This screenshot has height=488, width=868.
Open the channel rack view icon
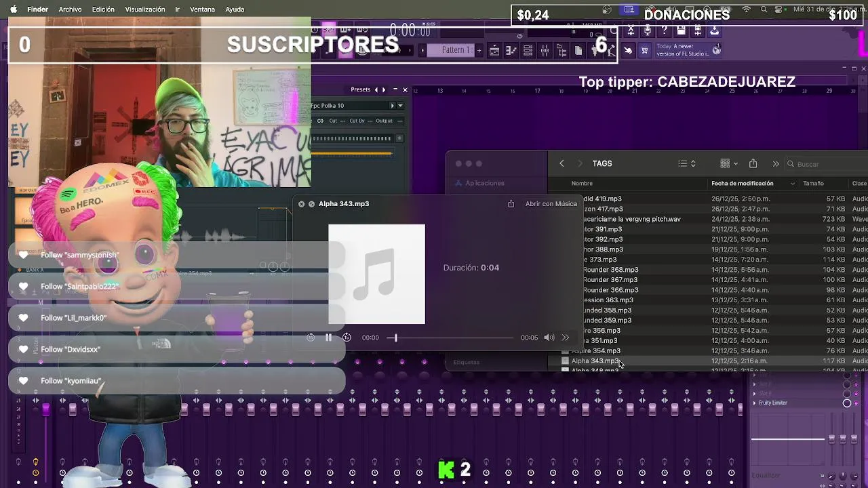coord(528,51)
